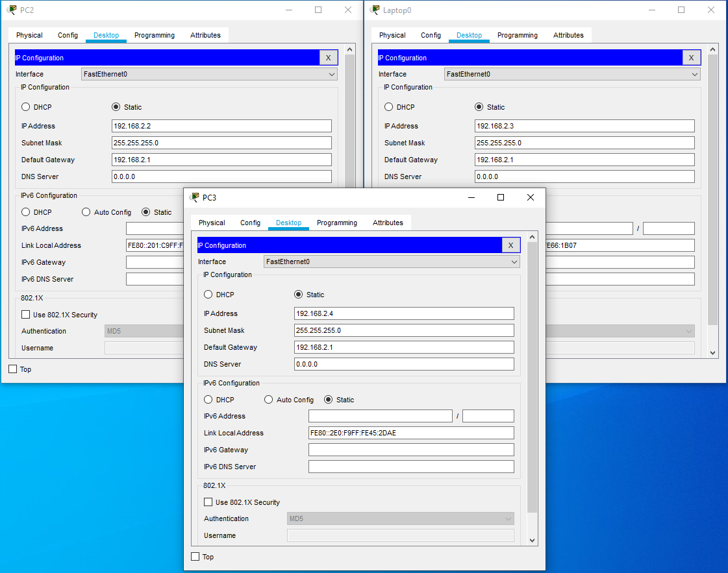The width and height of the screenshot is (728, 573).
Task: Switch to Physical tab in PC2
Action: [x=29, y=35]
